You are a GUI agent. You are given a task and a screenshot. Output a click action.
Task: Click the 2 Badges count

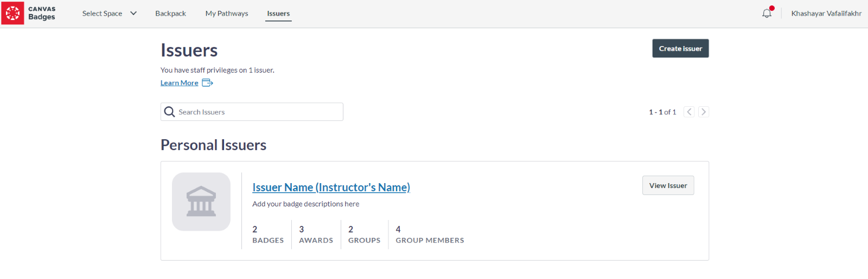(x=268, y=235)
